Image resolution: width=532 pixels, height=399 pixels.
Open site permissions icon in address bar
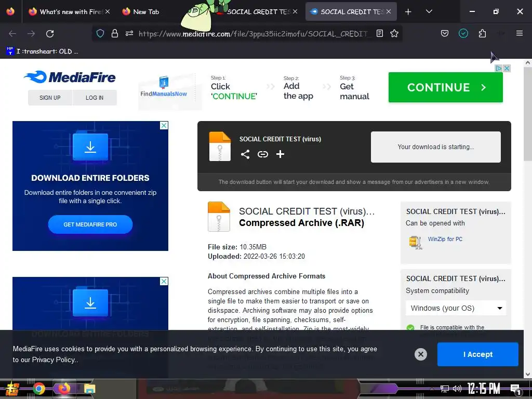coord(129,33)
